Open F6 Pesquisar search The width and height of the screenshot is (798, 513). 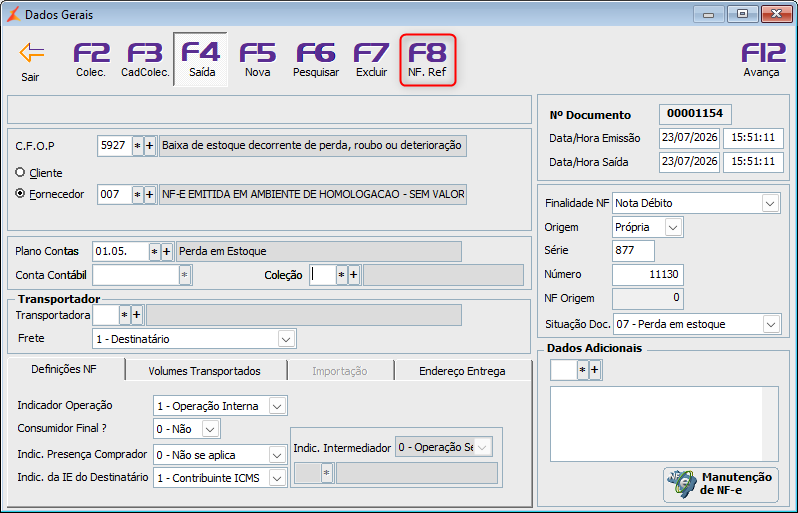[316, 60]
